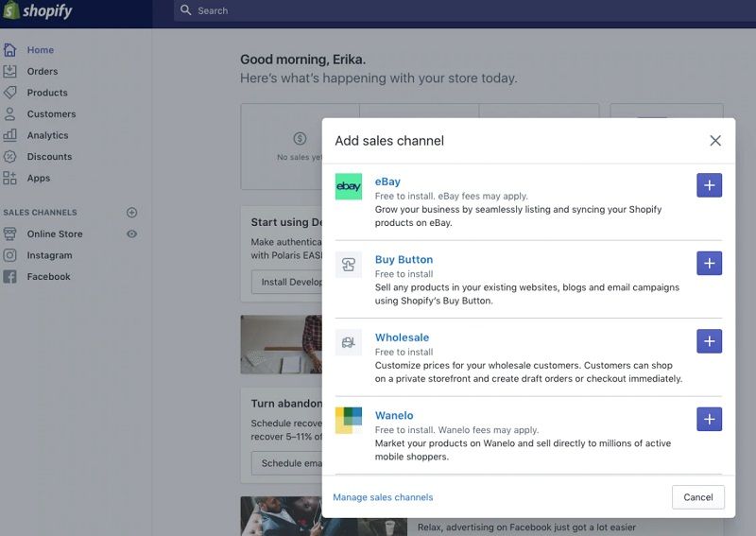Click 'Free to install. Wanelo fees may apply.' text
Image resolution: width=756 pixels, height=536 pixels.
coord(456,430)
